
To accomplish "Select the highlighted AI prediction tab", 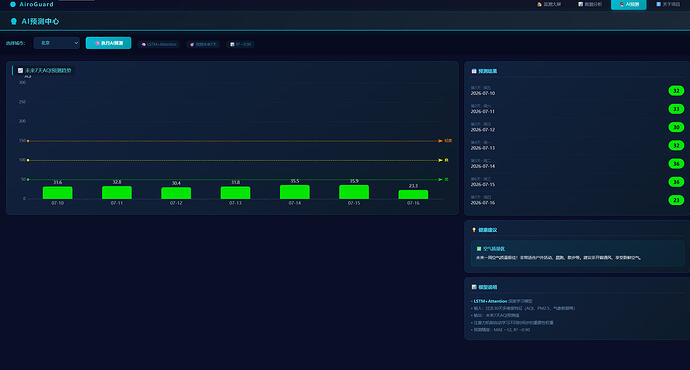I will [629, 4].
